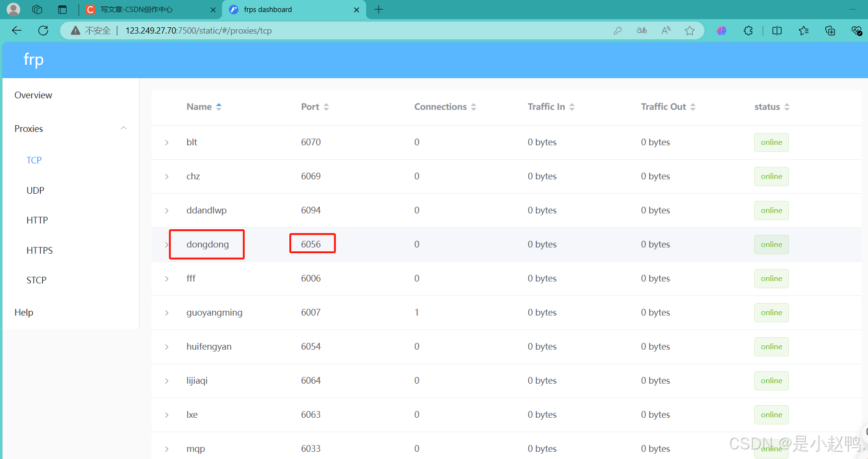Screen dimensions: 868x459
Task: Select HTTP proxies in sidebar
Action: click(x=37, y=220)
